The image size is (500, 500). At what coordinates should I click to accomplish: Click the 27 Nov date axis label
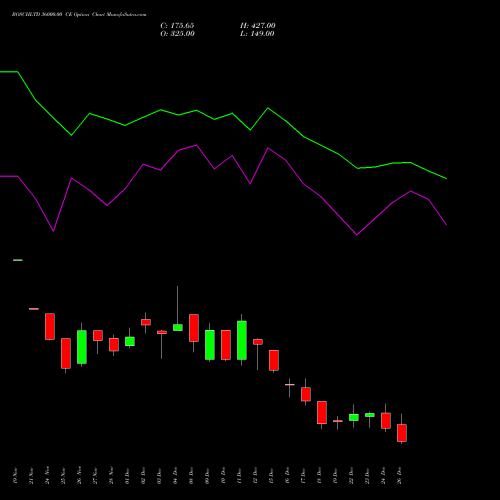click(95, 476)
